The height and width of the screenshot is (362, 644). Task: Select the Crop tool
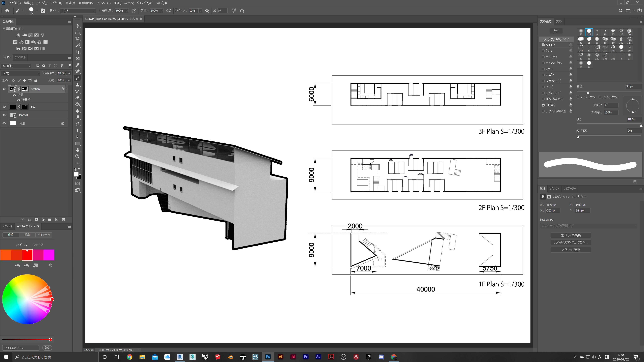77,52
